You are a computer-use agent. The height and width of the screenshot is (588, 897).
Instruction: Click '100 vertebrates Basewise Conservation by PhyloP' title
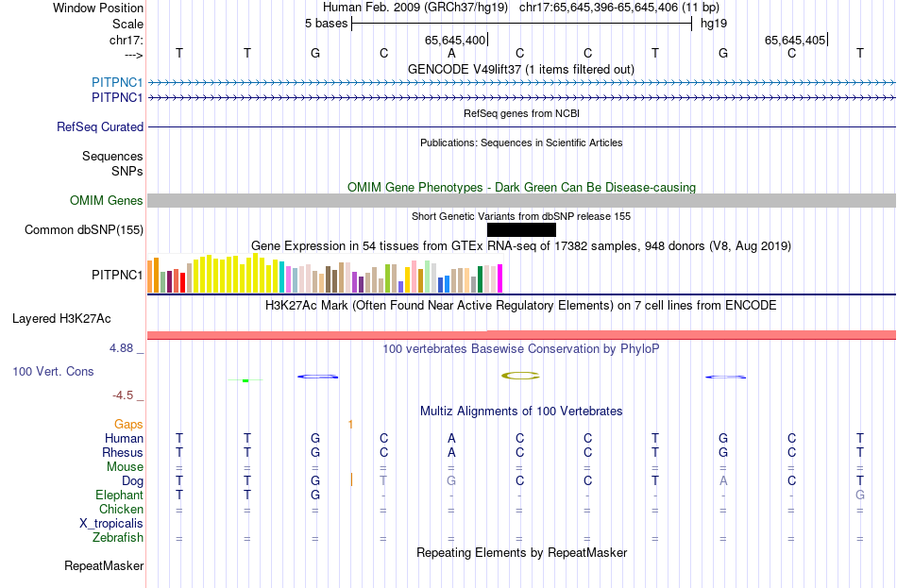[521, 349]
